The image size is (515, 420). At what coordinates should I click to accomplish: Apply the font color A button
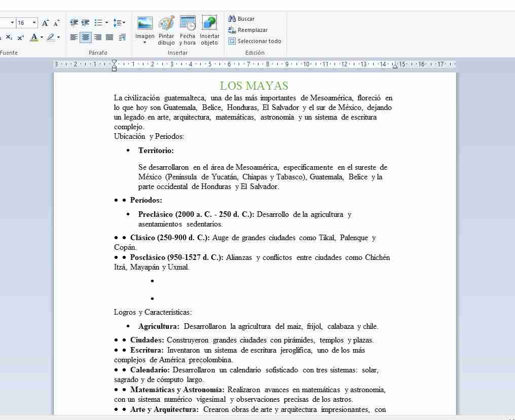click(33, 37)
